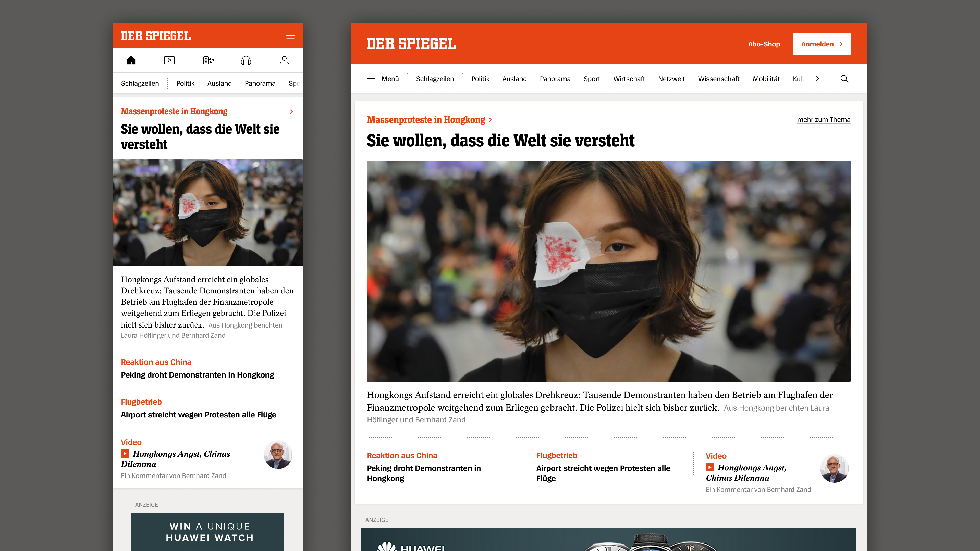Open Ausland in the desktop navigation
980x551 pixels.
[514, 79]
